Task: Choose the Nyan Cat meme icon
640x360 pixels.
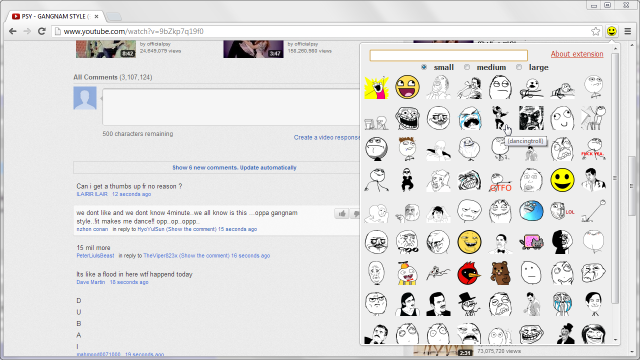Action: 531,242
